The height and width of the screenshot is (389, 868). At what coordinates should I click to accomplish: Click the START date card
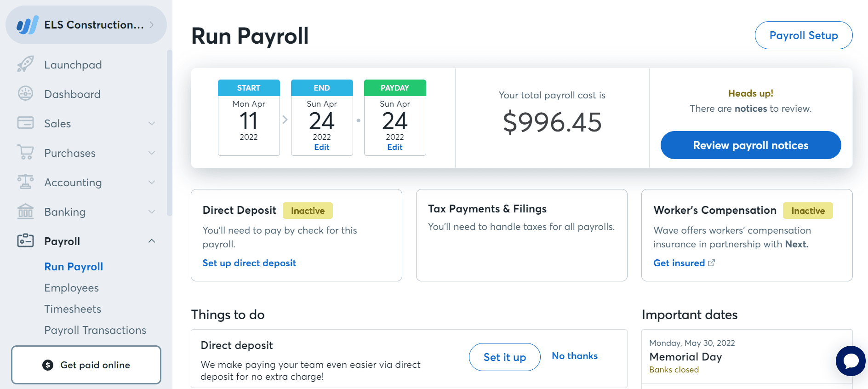[x=249, y=118]
